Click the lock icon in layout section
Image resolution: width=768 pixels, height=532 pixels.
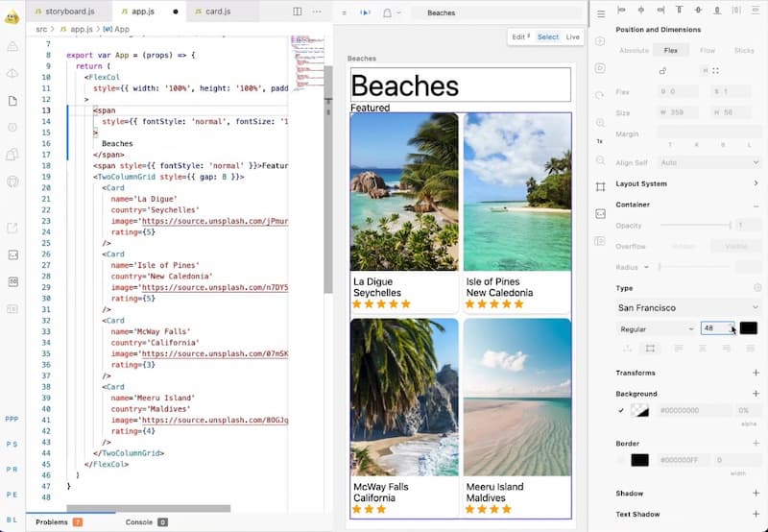coord(662,71)
